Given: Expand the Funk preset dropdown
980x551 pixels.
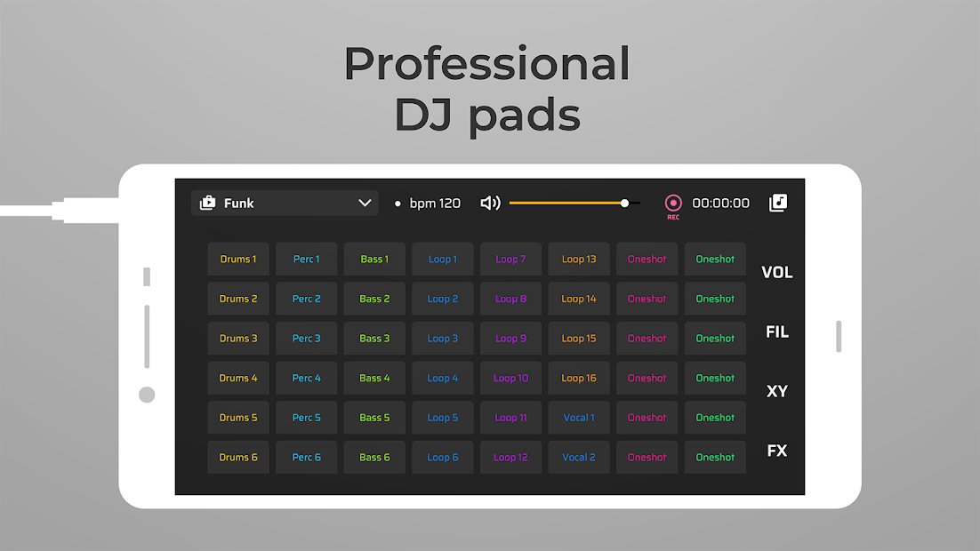Looking at the screenshot, I should (x=365, y=203).
